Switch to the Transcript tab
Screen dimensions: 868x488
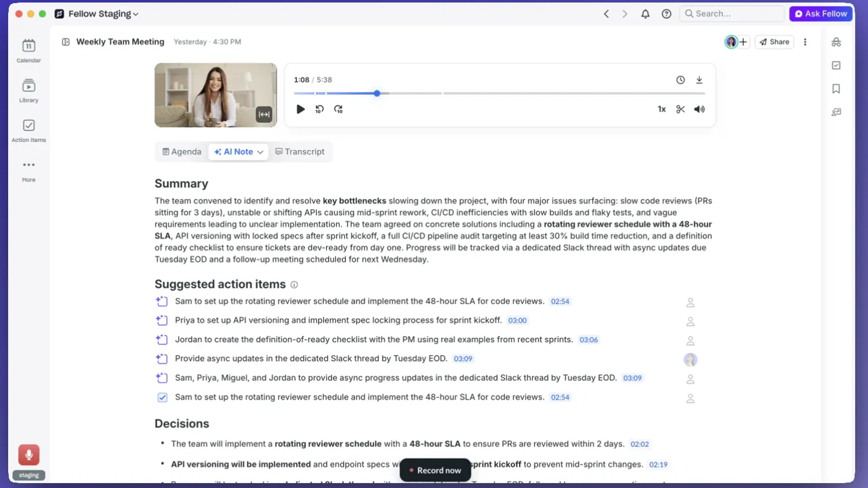click(300, 152)
